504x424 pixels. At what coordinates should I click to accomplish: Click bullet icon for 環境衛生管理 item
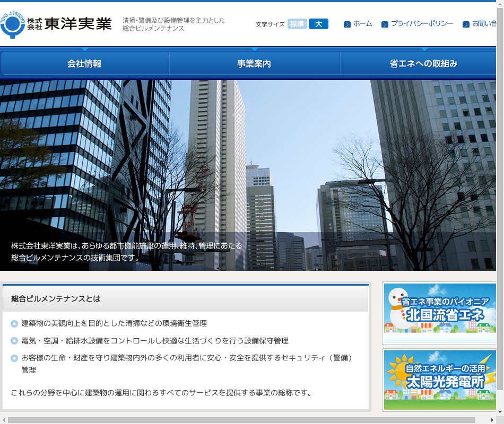[14, 324]
